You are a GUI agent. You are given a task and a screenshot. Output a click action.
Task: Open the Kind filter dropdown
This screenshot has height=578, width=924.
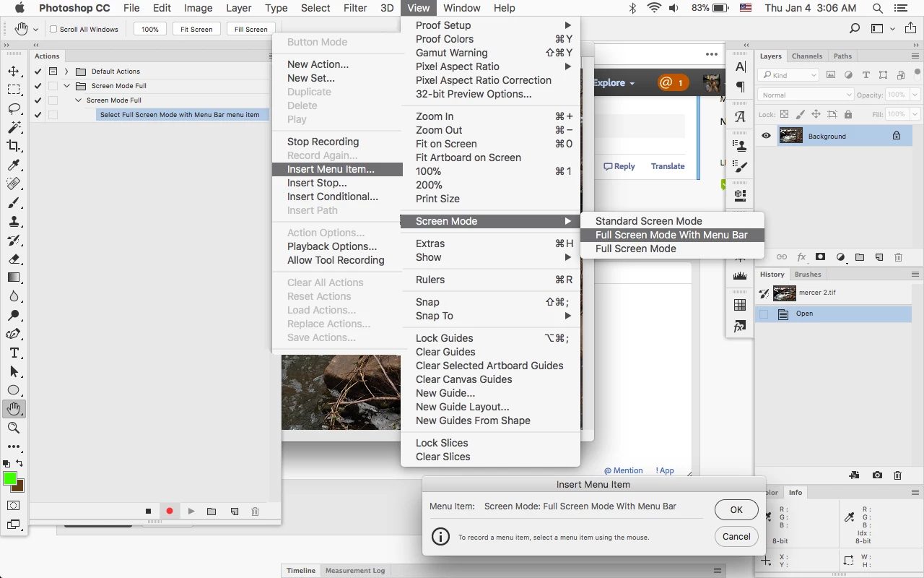(x=788, y=74)
